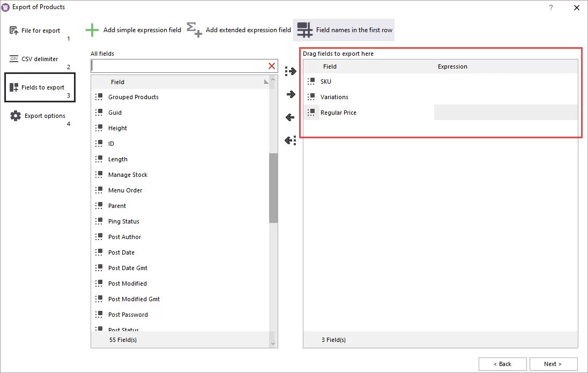Image resolution: width=588 pixels, height=373 pixels.
Task: Click the green Add simple expression field plus icon
Action: tap(92, 30)
